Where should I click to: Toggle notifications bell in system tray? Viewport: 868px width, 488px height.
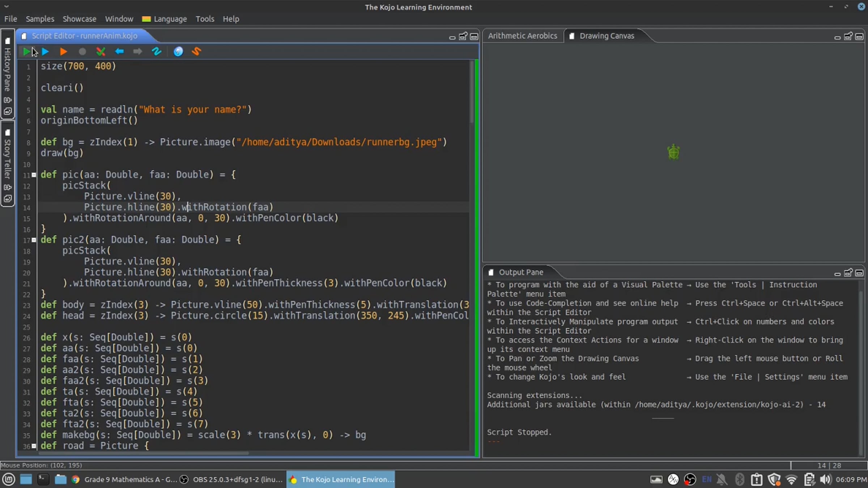[x=722, y=479]
